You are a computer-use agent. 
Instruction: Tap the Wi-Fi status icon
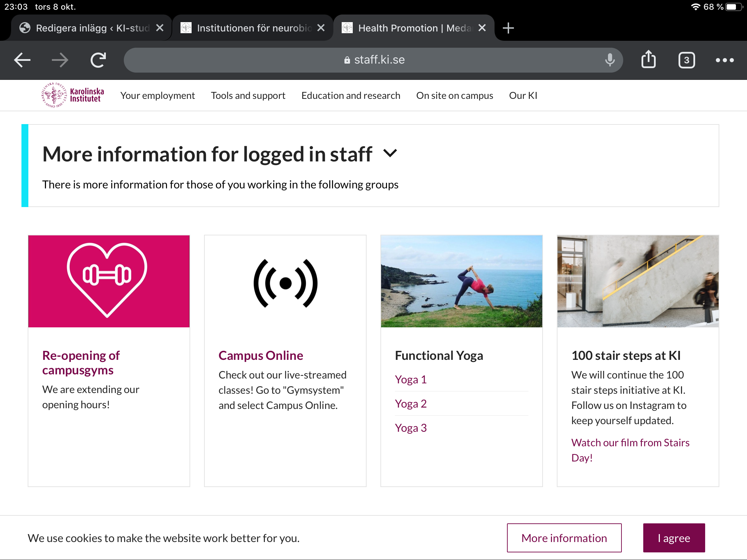[x=695, y=7]
